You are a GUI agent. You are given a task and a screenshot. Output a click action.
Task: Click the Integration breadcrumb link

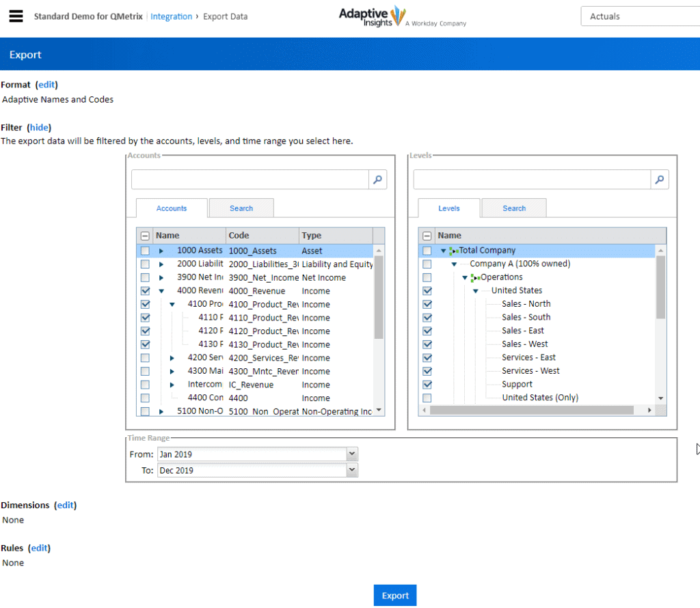click(171, 16)
